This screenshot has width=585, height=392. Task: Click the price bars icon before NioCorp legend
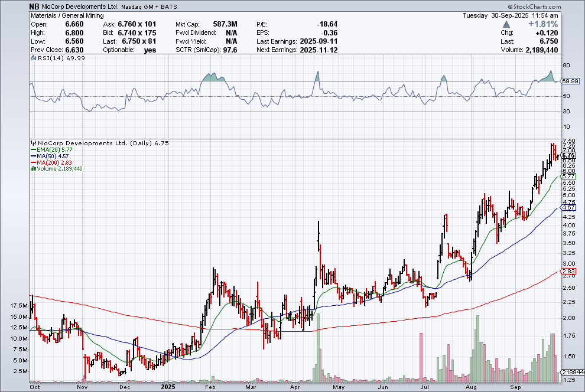pos(33,143)
